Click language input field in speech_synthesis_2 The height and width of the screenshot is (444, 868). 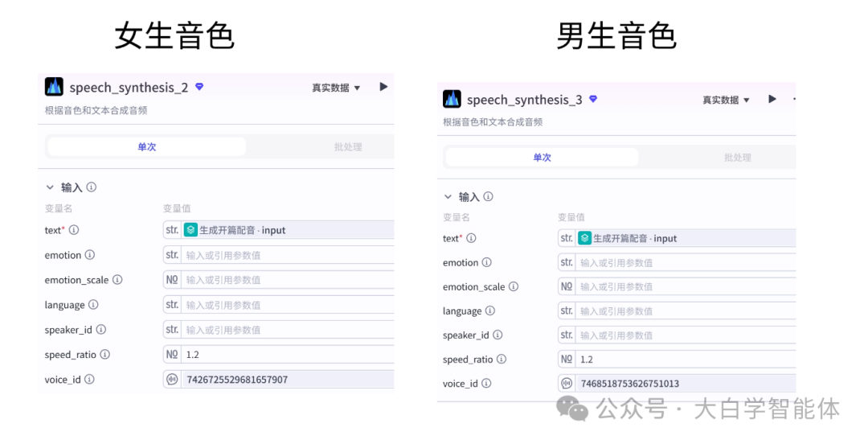click(288, 305)
